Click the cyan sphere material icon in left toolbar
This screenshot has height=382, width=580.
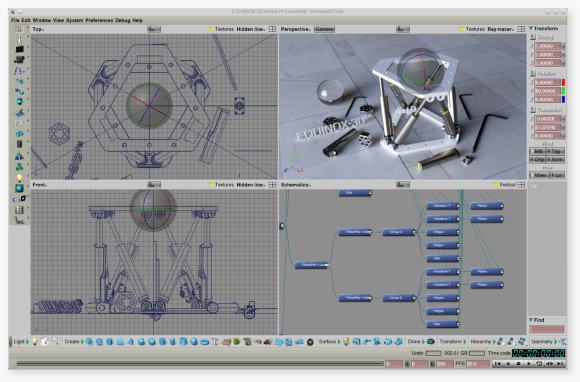[19, 188]
